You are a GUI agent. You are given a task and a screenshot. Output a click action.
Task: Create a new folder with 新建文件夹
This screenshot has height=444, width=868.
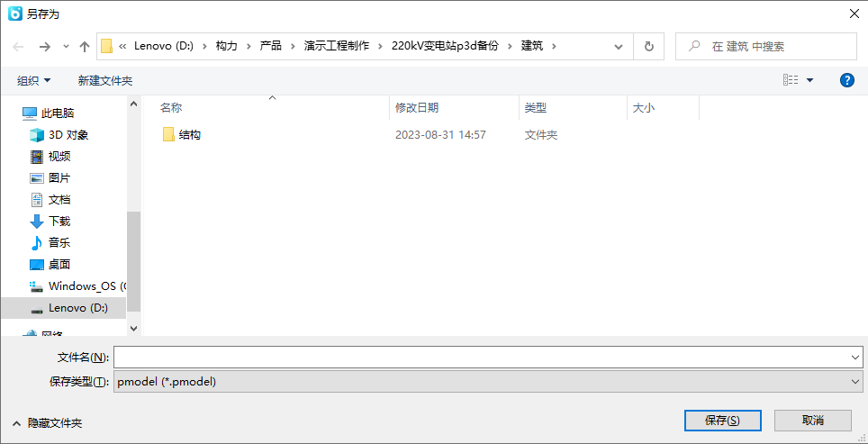105,81
